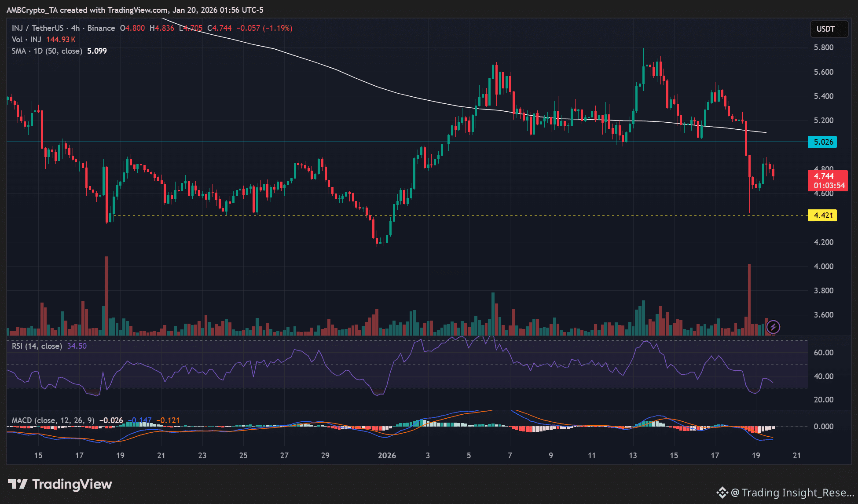Image resolution: width=858 pixels, height=504 pixels.
Task: Click the 19 date label at axis right
Action: [x=755, y=456]
